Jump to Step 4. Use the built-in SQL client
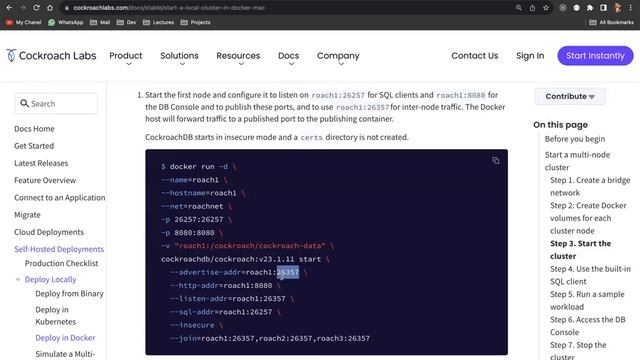This screenshot has height=360, width=640. [590, 275]
